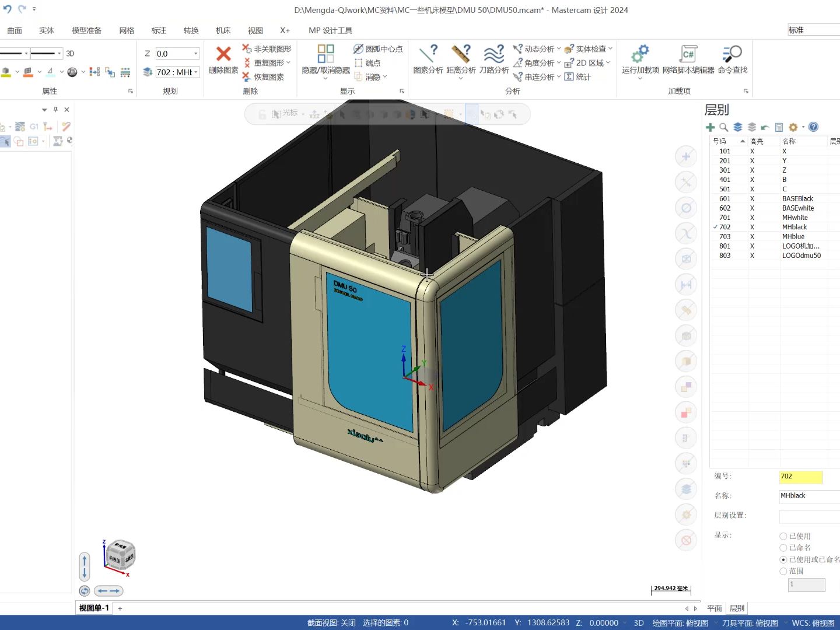Add a new level with green plus
This screenshot has width=840, height=630.
tap(710, 127)
